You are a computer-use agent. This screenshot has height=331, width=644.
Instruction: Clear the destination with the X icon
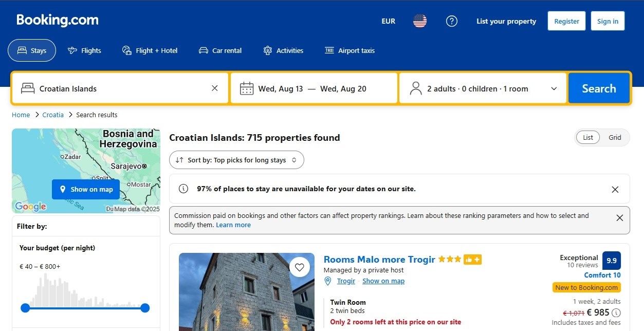tap(215, 88)
